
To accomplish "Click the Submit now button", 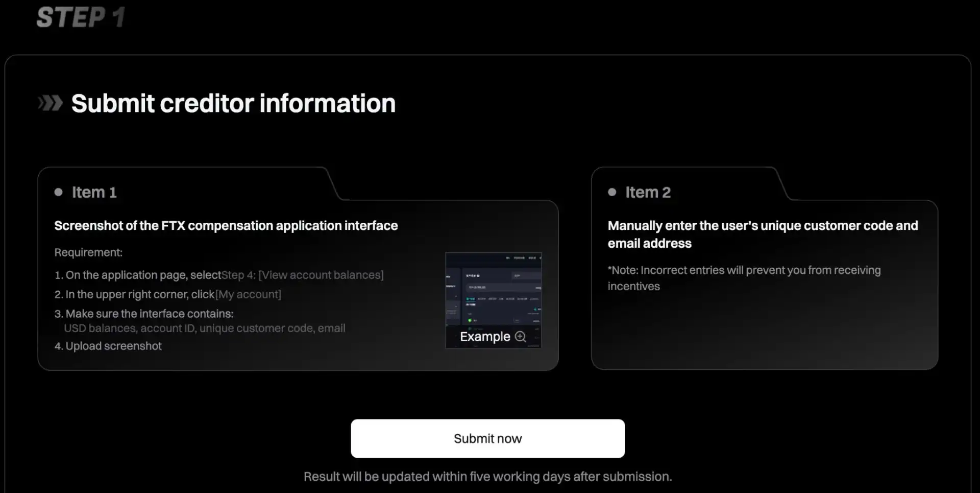I will [x=487, y=438].
